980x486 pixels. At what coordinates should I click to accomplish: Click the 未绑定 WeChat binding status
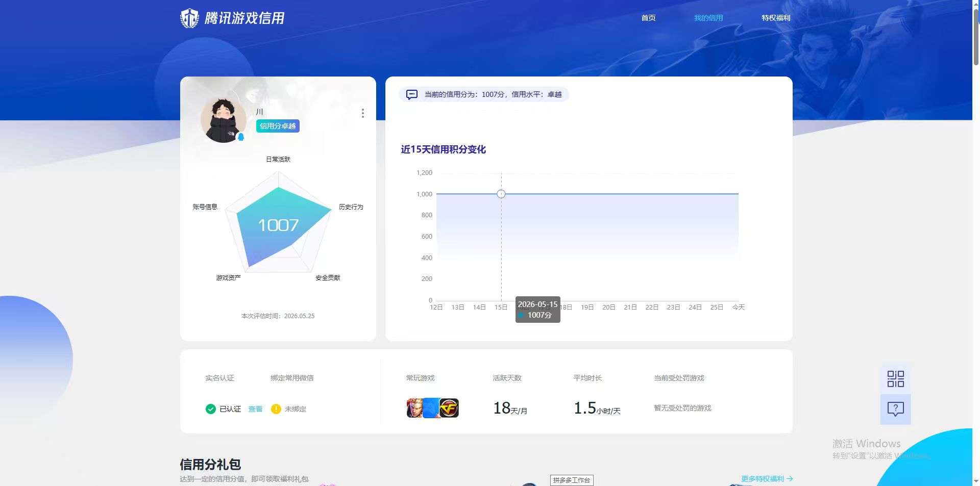296,409
